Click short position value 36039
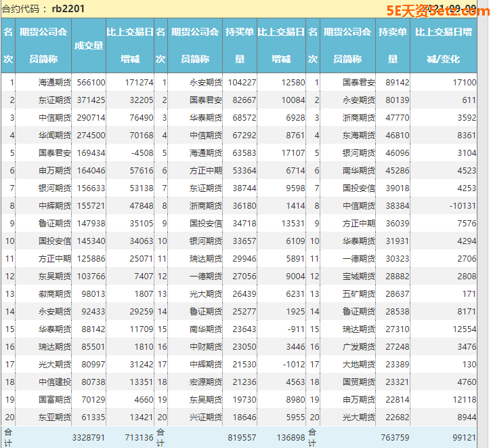Image resolution: width=491 pixels, height=448 pixels. [398, 224]
